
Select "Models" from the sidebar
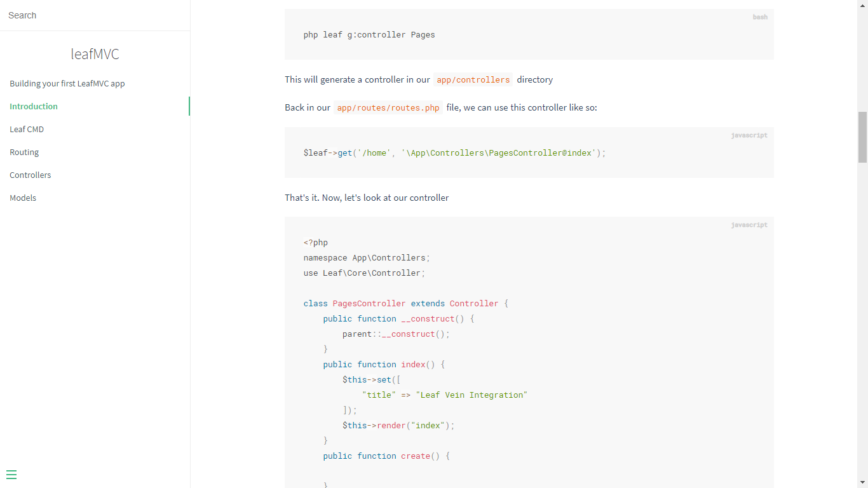(x=23, y=198)
